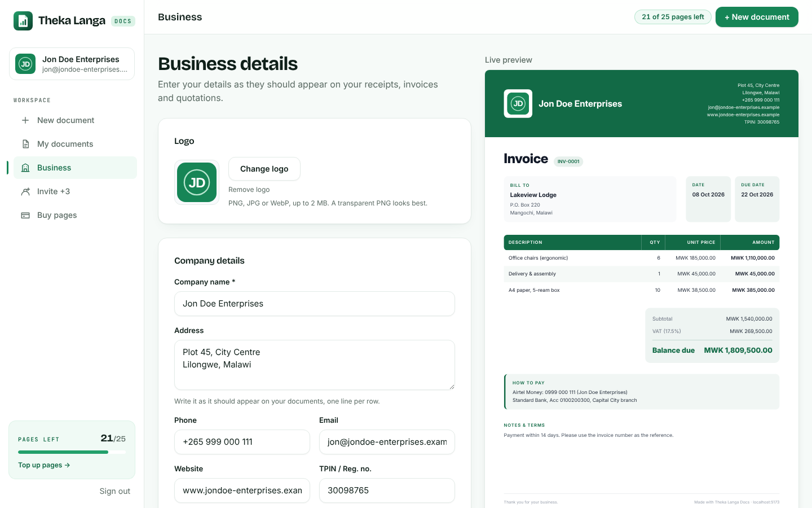Screen dimensions: 812x508
Task: Click the Website input field
Action: 242,491
